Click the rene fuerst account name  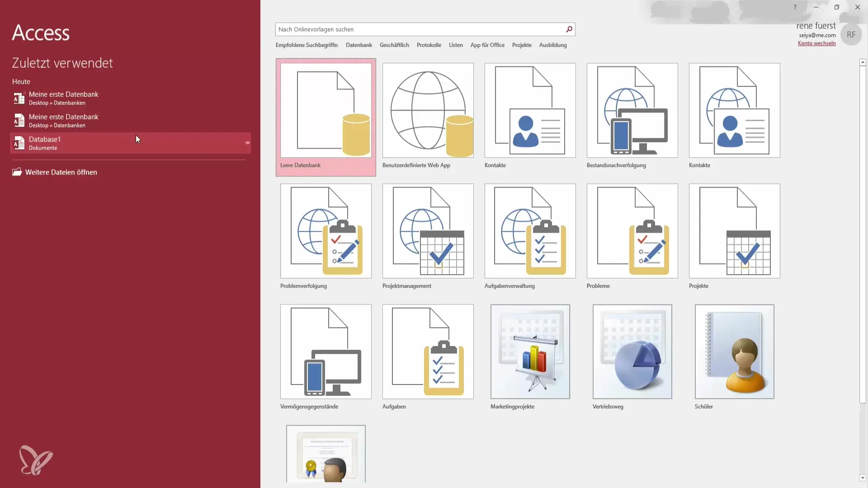coord(816,26)
